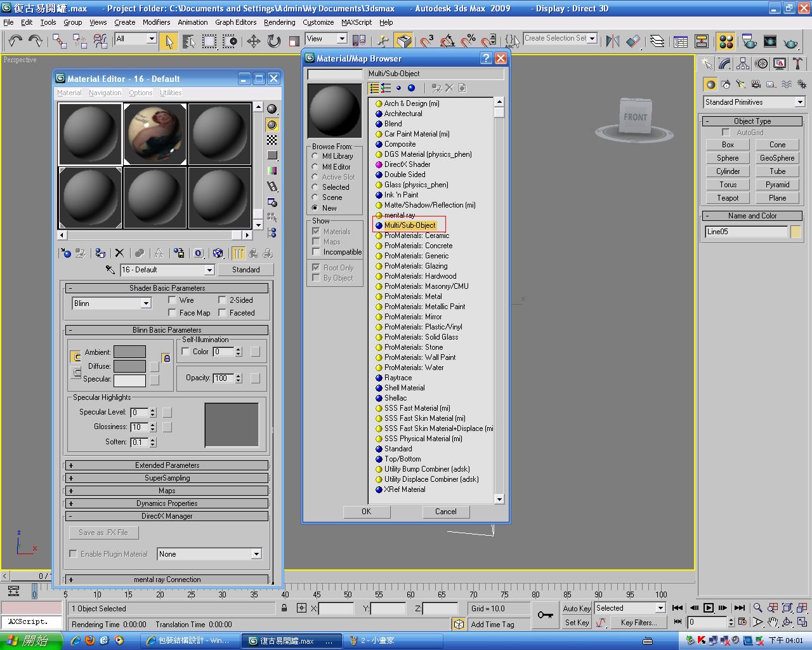Open the Hierarchy command panel tab
812x650 pixels.
[743, 64]
